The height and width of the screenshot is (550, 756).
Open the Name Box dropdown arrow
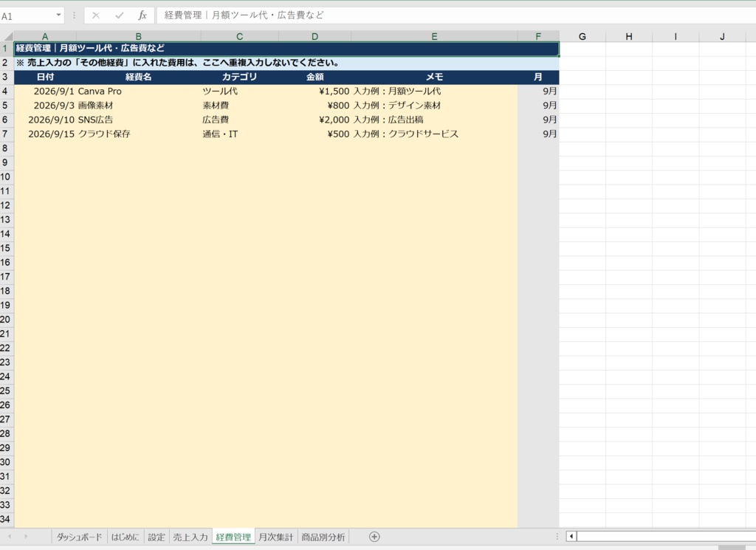[x=58, y=16]
